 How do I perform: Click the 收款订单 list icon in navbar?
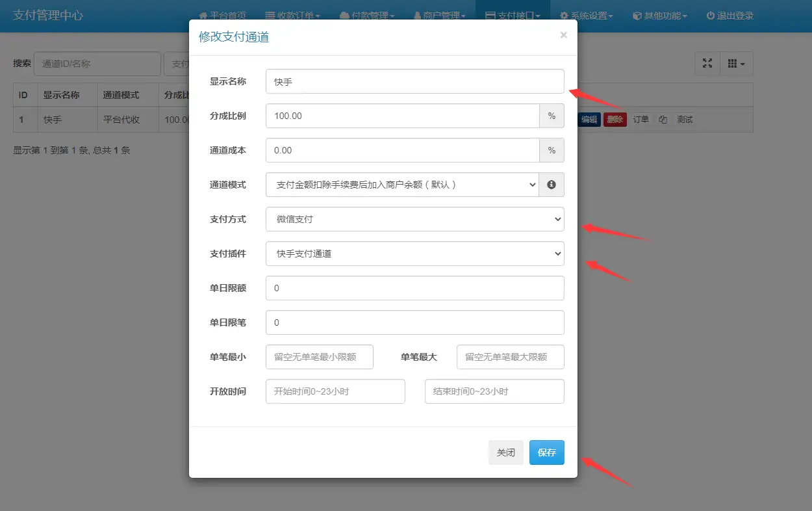point(270,14)
